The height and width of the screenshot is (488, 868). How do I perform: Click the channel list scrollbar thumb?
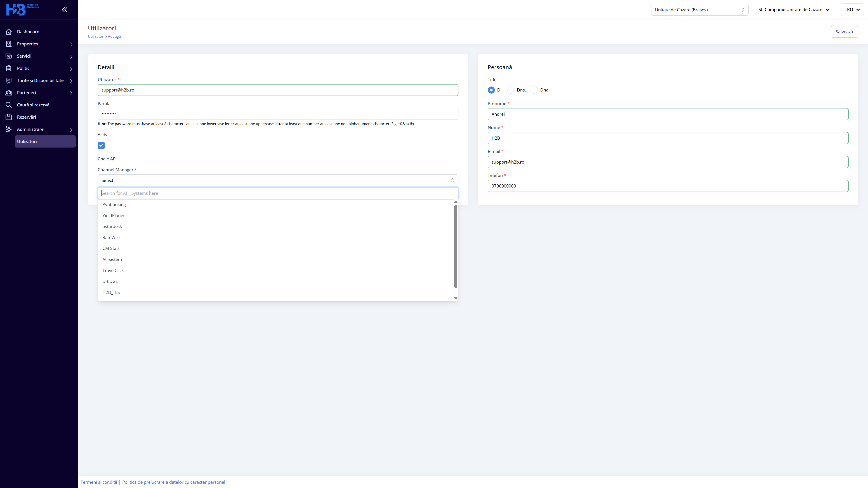tap(455, 246)
